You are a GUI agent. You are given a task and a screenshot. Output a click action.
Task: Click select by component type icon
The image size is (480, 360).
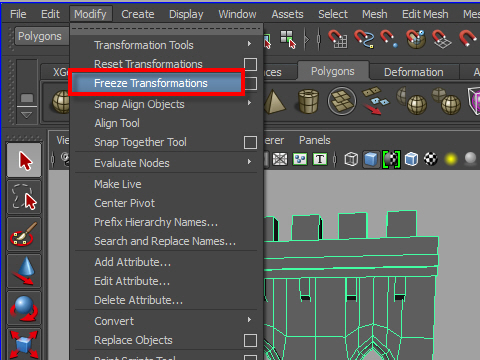pyautogui.click(x=288, y=39)
